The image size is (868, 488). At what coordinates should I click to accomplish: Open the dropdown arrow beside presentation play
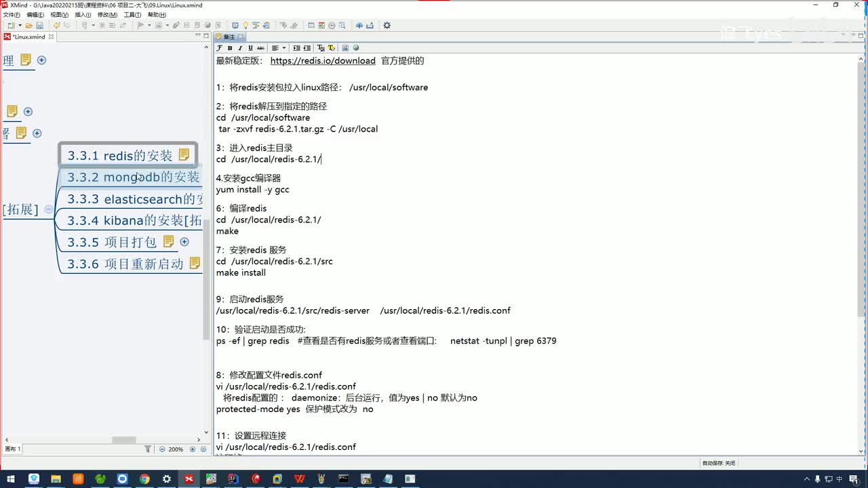tap(149, 25)
